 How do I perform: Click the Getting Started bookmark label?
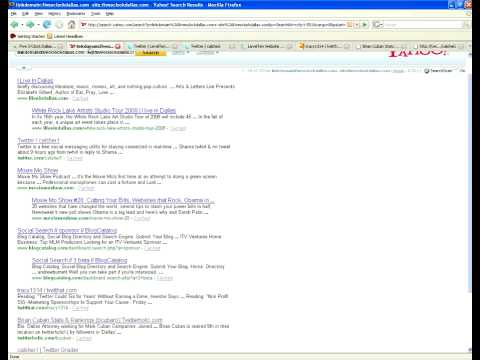pos(31,36)
